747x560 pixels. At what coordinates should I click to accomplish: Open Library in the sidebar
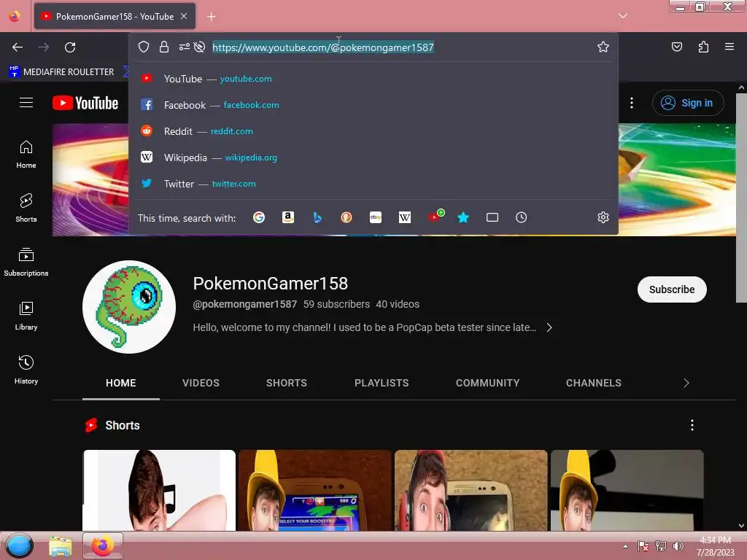tap(26, 316)
